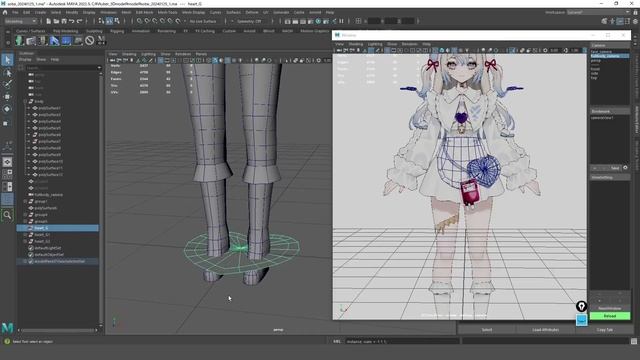Click Load Attributes button
640x360 pixels.
point(545,330)
